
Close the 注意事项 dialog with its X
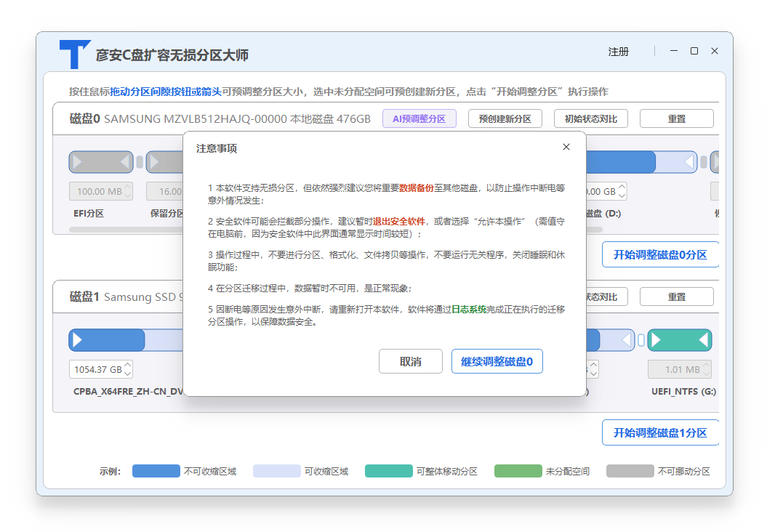(566, 147)
